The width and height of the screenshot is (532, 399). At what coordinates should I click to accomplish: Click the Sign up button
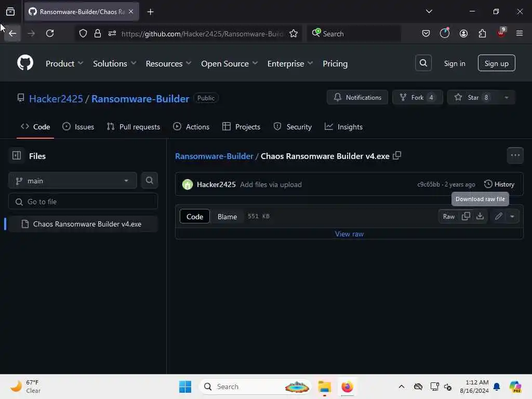point(496,63)
